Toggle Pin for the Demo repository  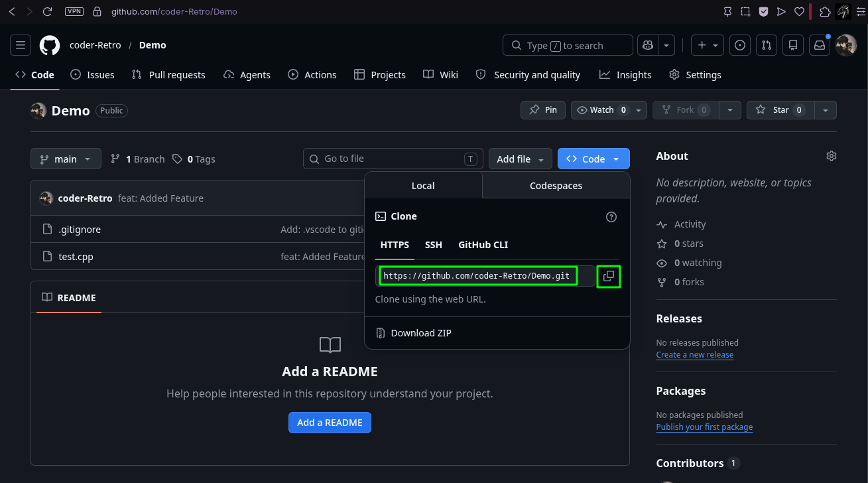click(542, 110)
